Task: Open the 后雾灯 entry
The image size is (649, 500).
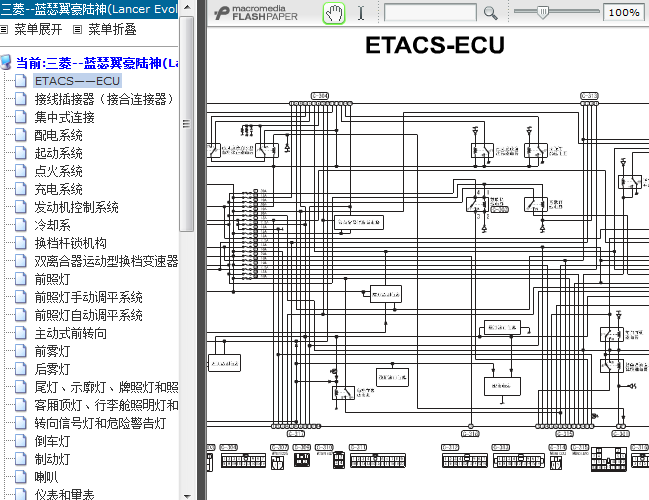Action: (52, 369)
